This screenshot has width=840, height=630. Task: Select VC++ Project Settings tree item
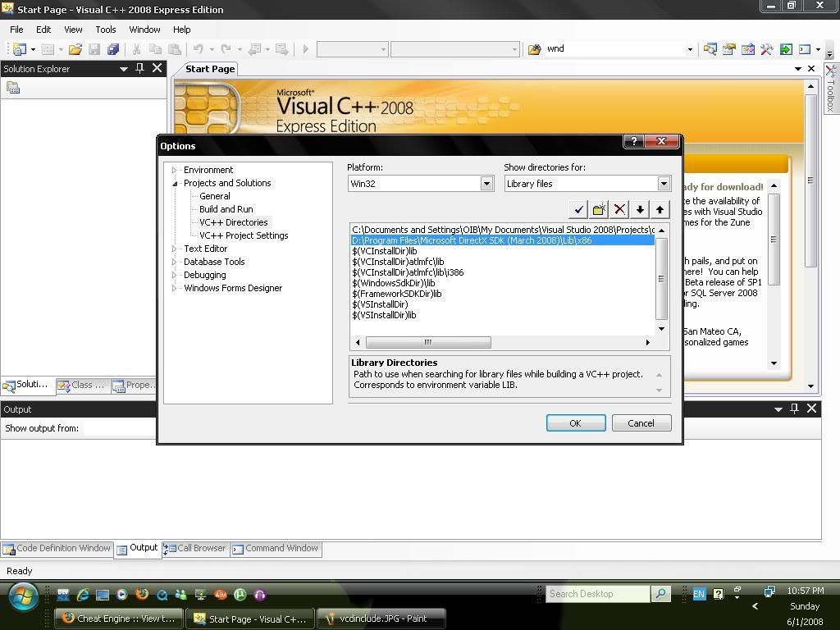click(x=244, y=235)
